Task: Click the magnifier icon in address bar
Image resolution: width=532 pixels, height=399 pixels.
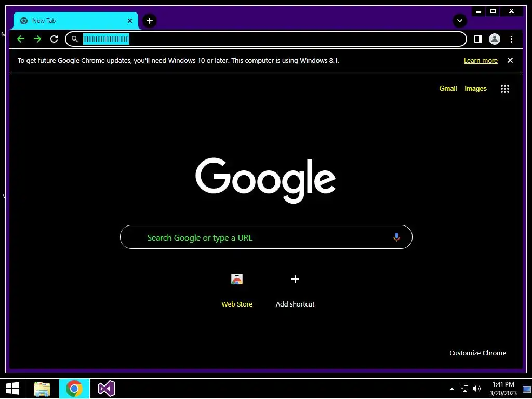Action: 75,39
